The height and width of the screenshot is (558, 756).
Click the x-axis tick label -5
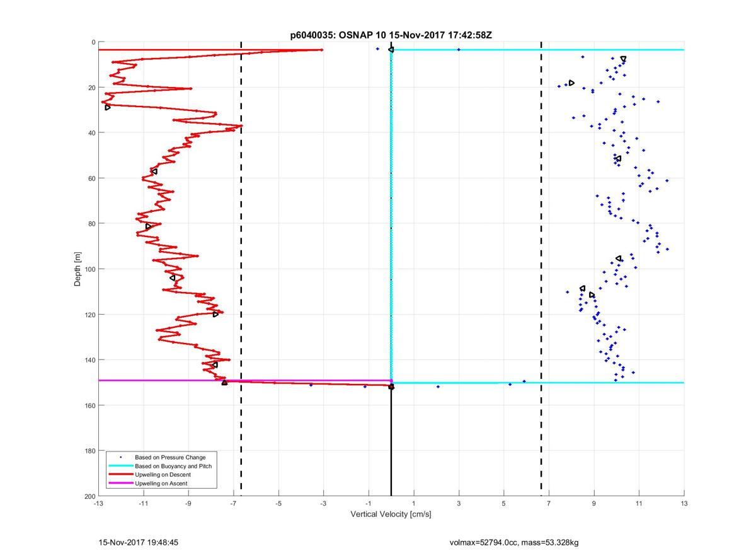coord(278,504)
